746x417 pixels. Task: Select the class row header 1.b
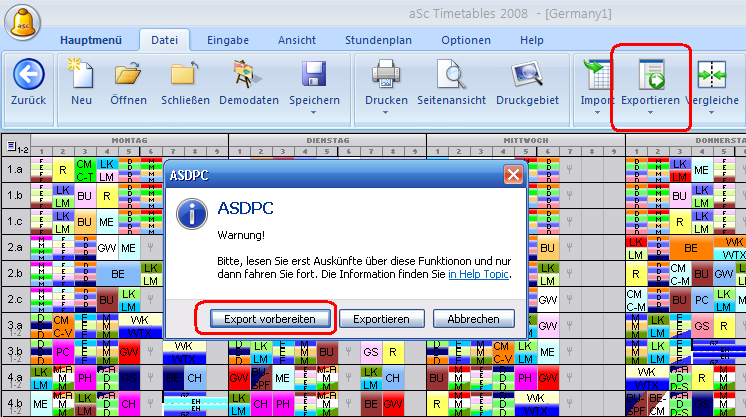15,196
